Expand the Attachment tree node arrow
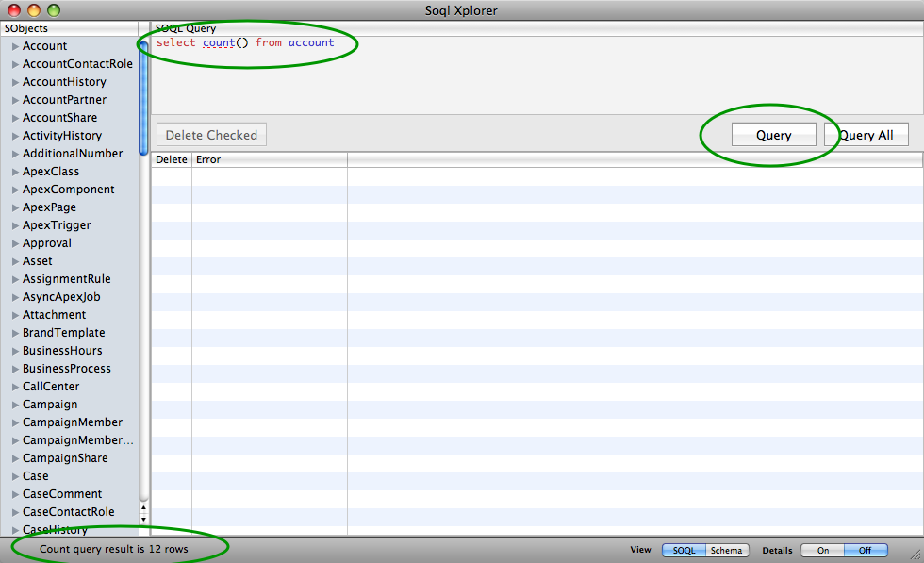Image resolution: width=924 pixels, height=563 pixels. click(x=16, y=315)
